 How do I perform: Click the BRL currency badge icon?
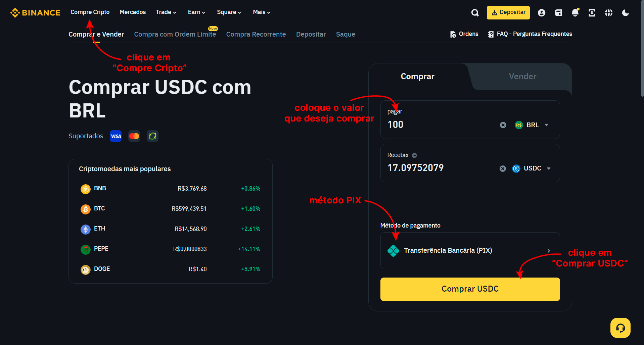click(519, 125)
